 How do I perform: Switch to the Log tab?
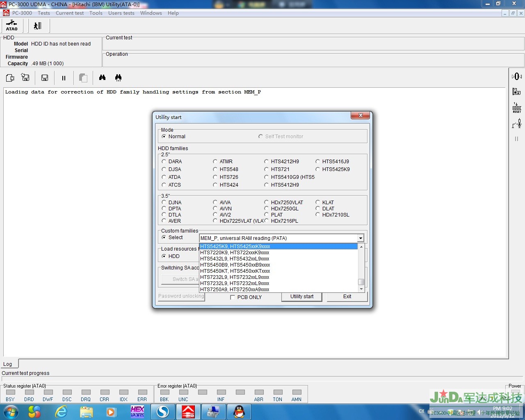8,364
